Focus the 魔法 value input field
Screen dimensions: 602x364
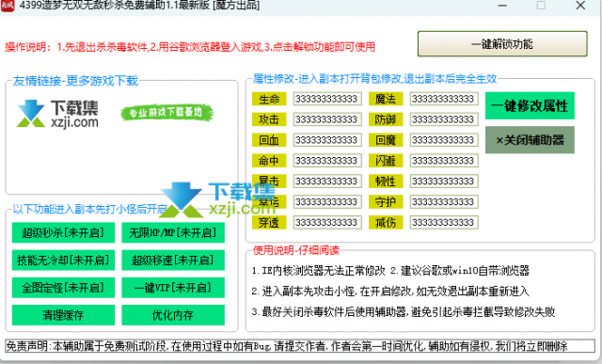pos(444,99)
